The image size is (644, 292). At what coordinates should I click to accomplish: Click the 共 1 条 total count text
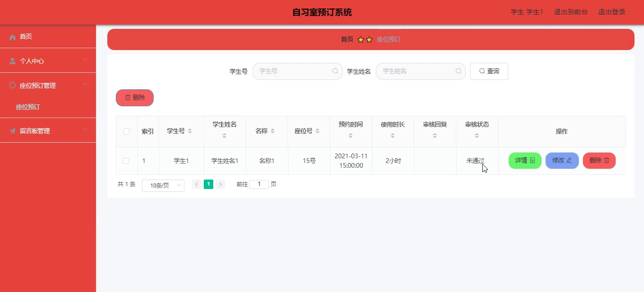click(x=127, y=184)
